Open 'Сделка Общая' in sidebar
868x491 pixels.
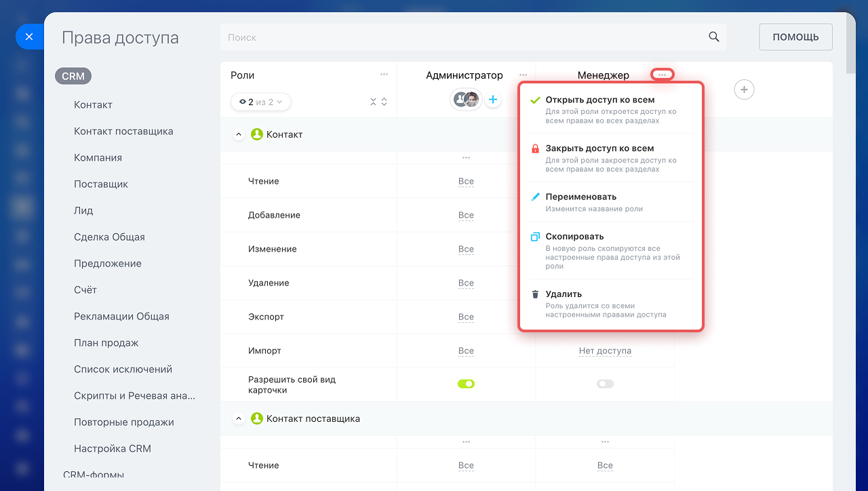coord(109,237)
